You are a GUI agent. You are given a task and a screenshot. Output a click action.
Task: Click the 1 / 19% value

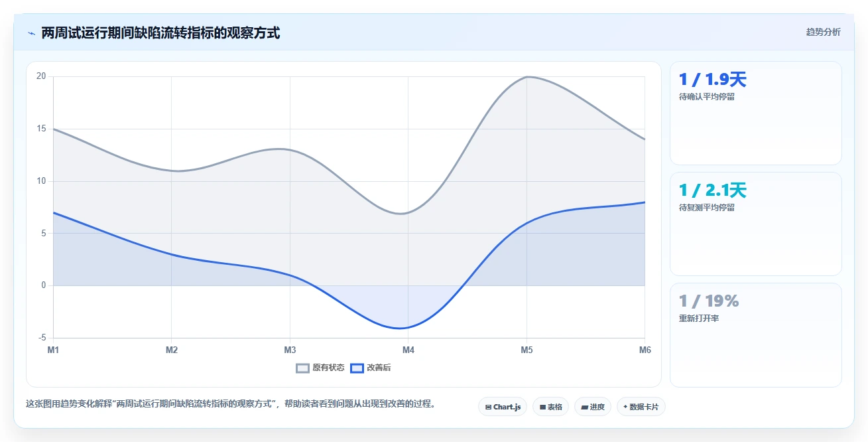(x=709, y=301)
